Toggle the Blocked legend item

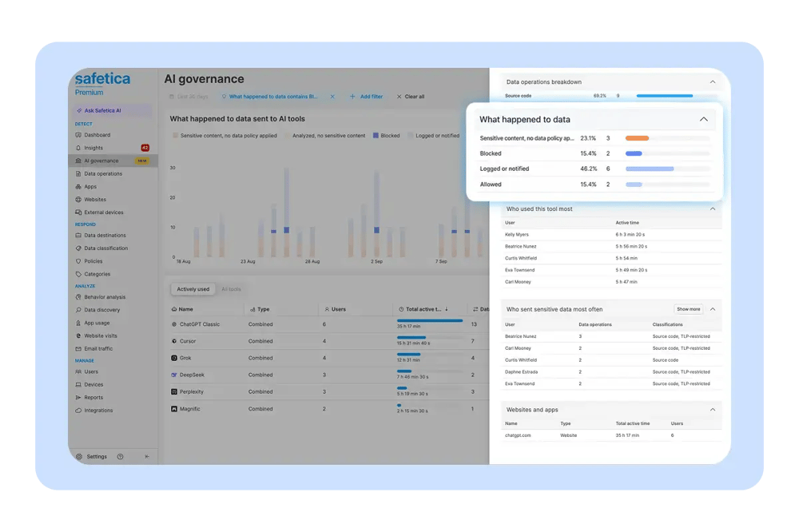[x=386, y=136]
